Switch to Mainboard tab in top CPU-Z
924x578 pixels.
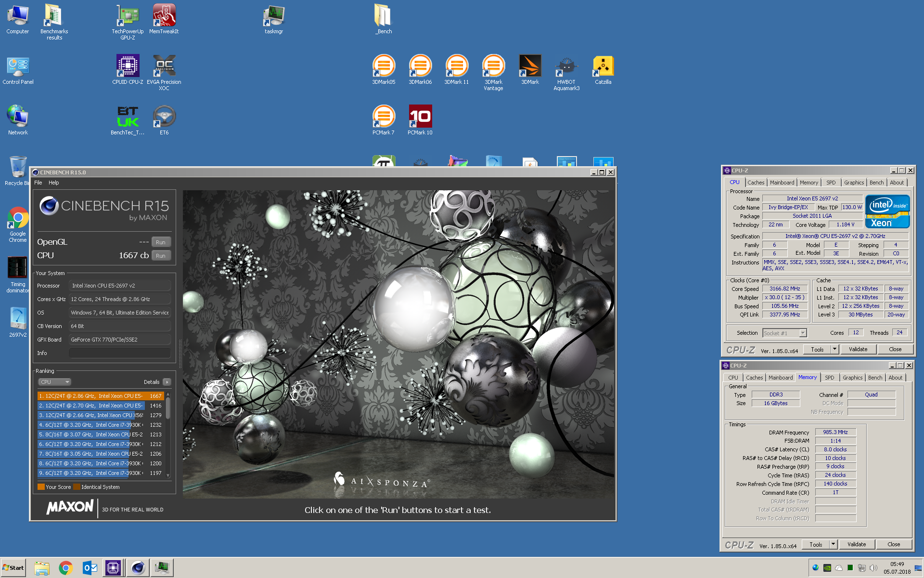[x=782, y=183]
